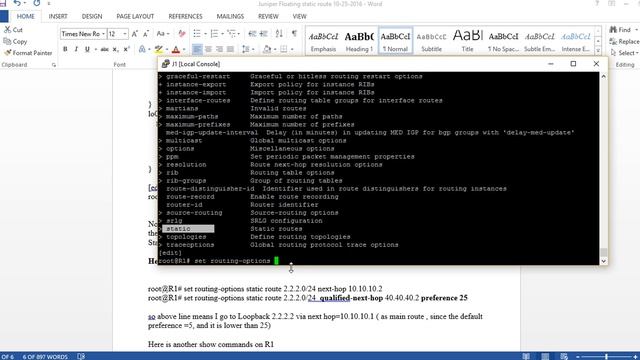Activate the Format Painter tool

pyautogui.click(x=28, y=53)
